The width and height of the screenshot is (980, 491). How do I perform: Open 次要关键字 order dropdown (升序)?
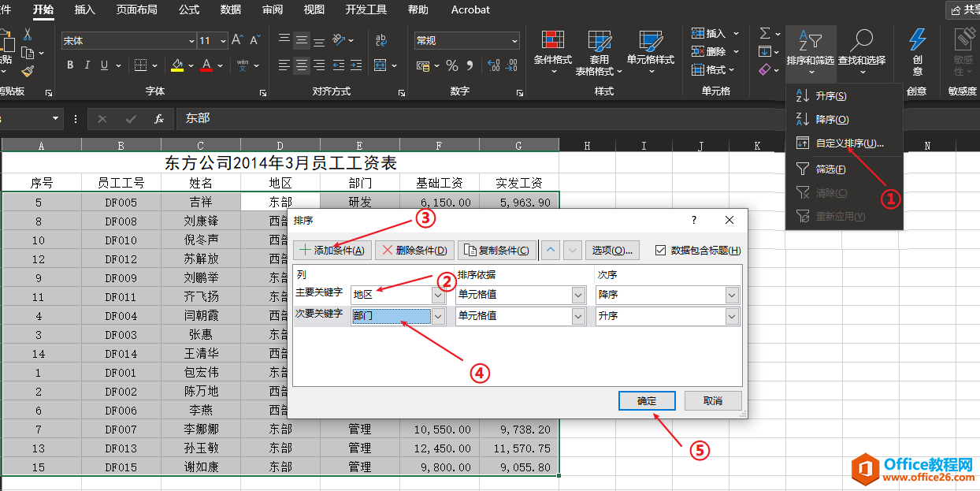733,316
